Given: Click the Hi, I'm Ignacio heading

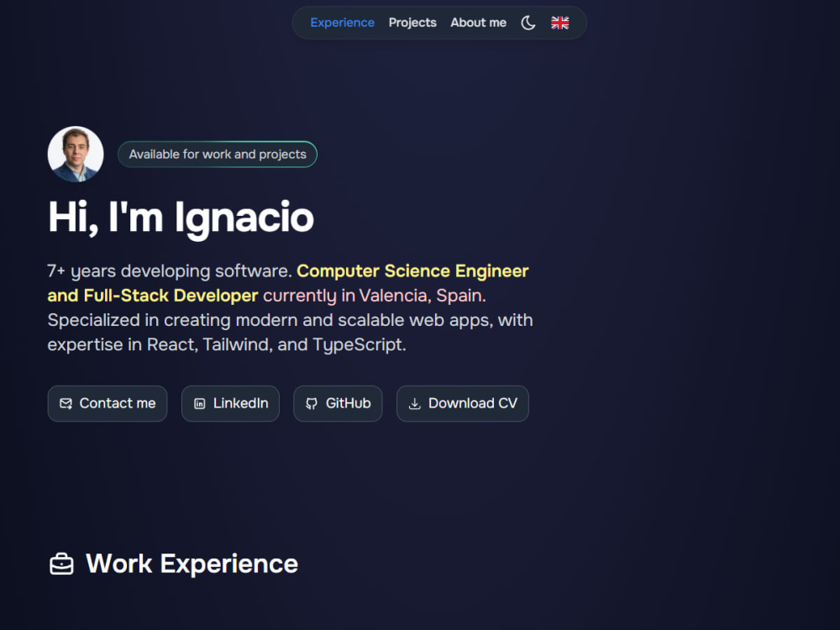Looking at the screenshot, I should click(181, 218).
